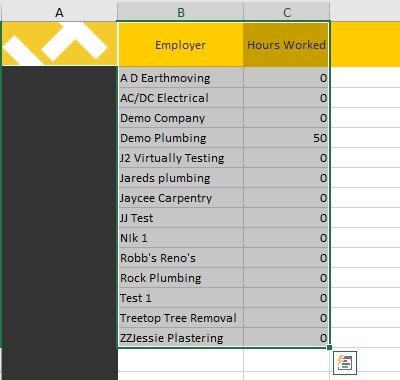This screenshot has height=380, width=400.
Task: Select the Treetop Tree Removal cell
Action: [181, 318]
